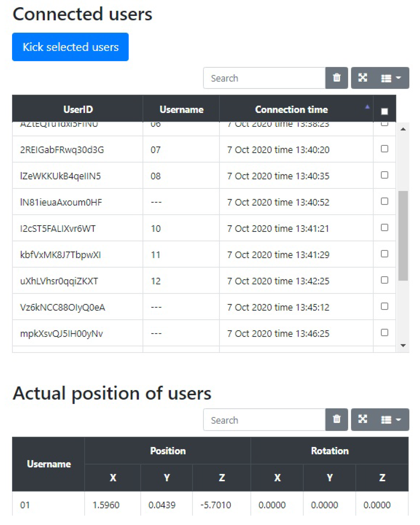Toggle fullscreen for Connected users table
The width and height of the screenshot is (420, 525).
click(x=363, y=78)
